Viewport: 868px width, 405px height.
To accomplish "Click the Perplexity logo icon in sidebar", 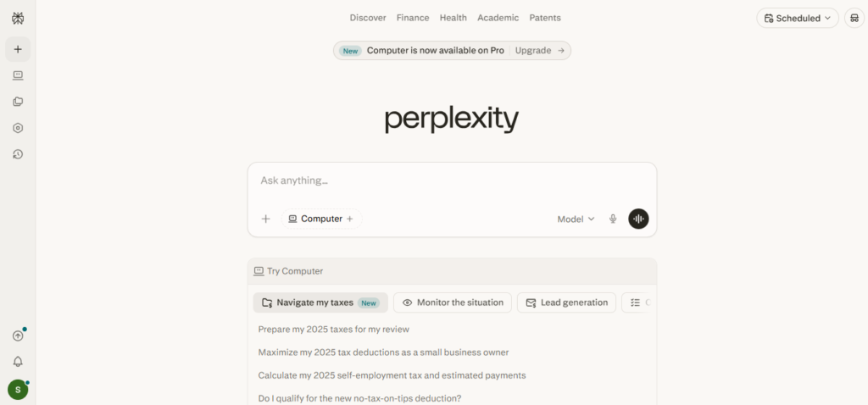I will pos(18,19).
